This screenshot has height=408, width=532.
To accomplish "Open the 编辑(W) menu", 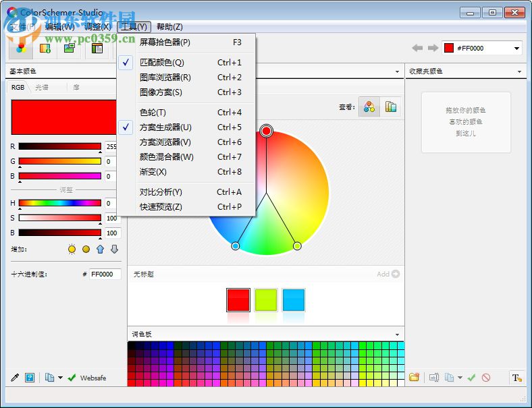I will 59,27.
